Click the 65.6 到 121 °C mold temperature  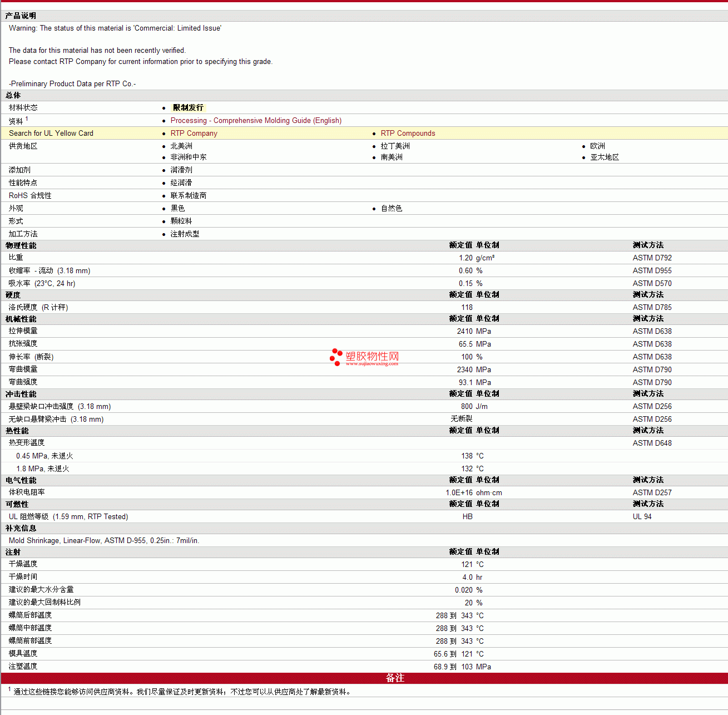[x=459, y=654]
